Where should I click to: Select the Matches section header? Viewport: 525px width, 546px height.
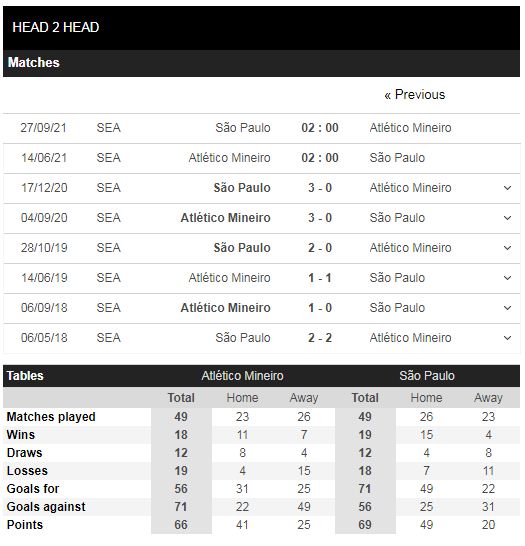click(34, 63)
